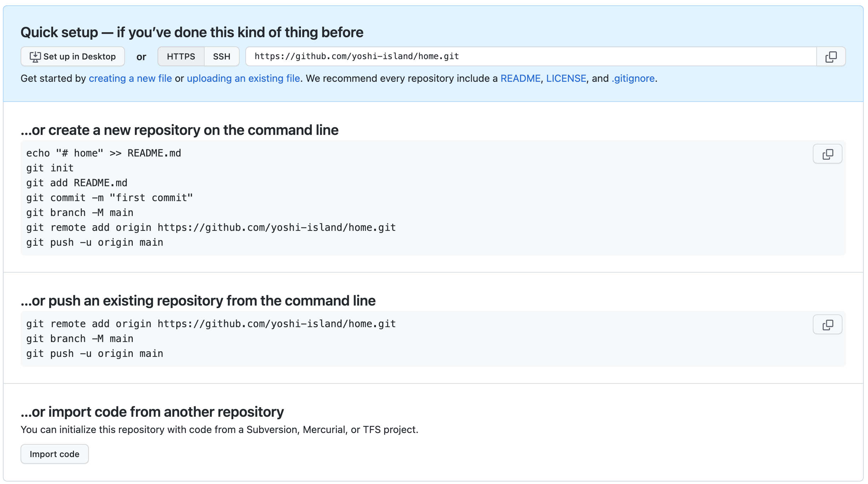Copy the repository URL to clipboard

(831, 57)
